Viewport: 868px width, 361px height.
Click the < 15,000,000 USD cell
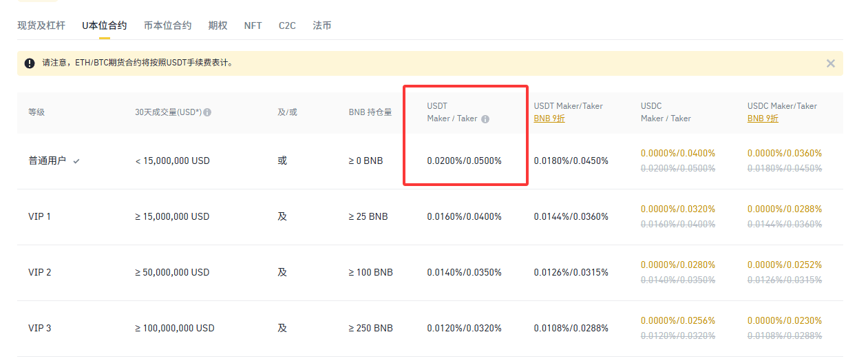click(x=173, y=161)
